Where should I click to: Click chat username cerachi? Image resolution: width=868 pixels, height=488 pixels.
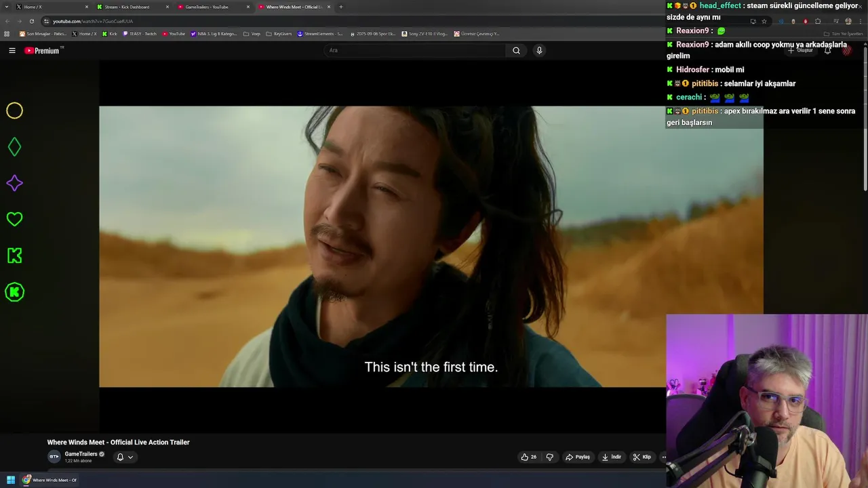click(x=689, y=97)
